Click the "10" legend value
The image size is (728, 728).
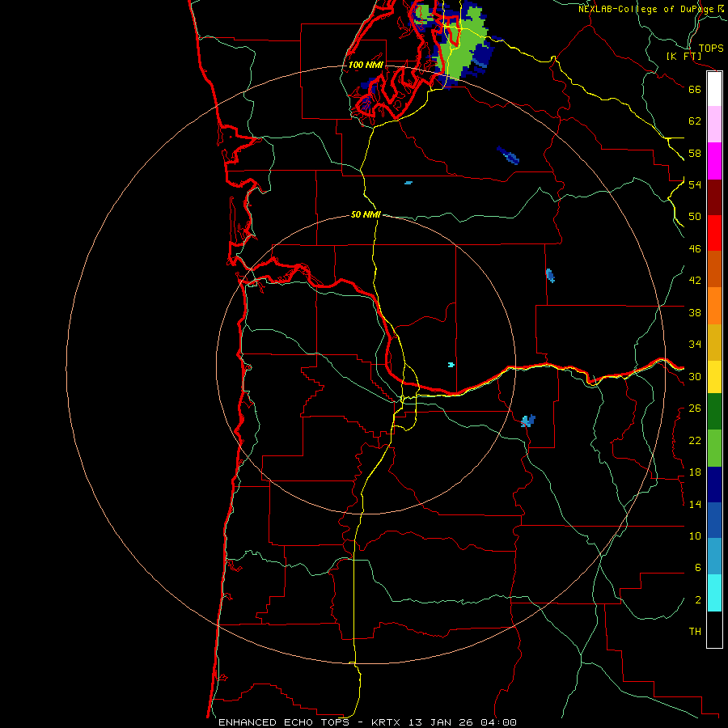(695, 535)
